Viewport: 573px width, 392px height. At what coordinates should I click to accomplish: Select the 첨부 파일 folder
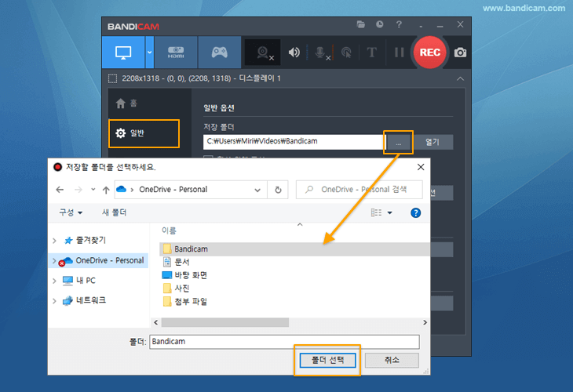191,302
